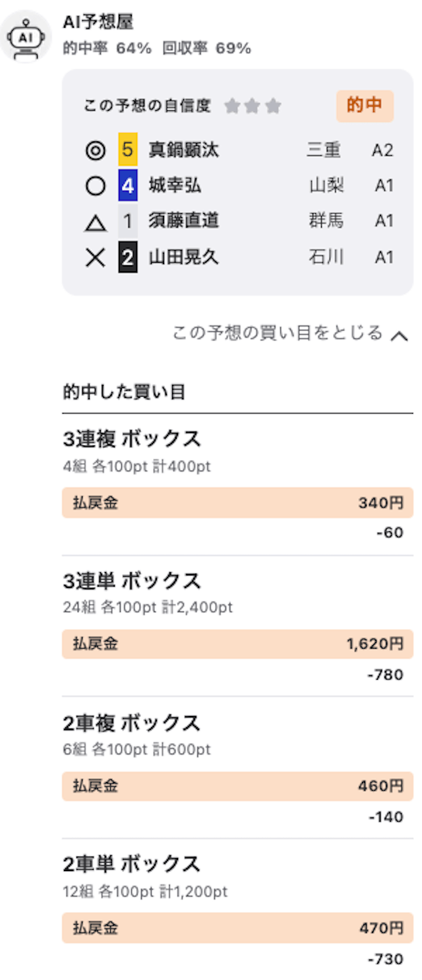The height and width of the screenshot is (980, 422).
Task: Select racer name 真鍋顕汰
Action: pos(184,150)
